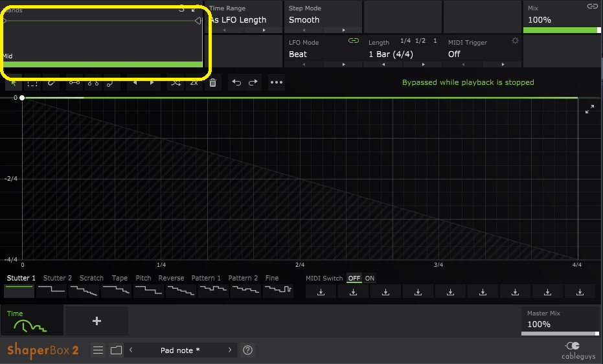Step MIDI Trigger to previous option

463,64
